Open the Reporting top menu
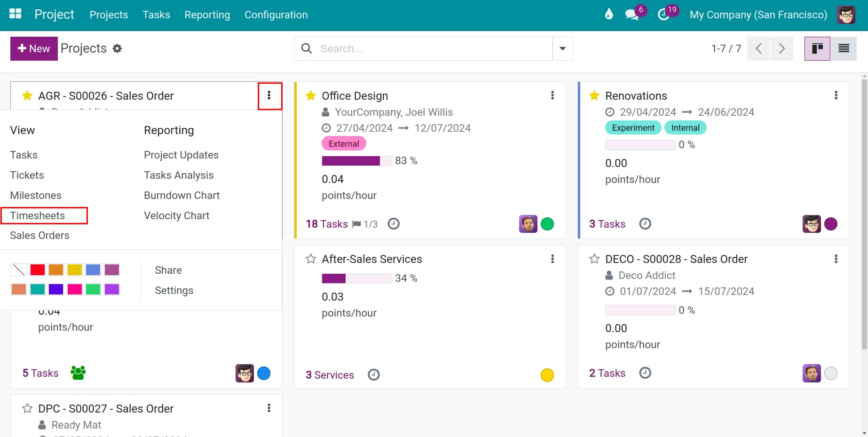Viewport: 868px width, 437px height. (207, 15)
